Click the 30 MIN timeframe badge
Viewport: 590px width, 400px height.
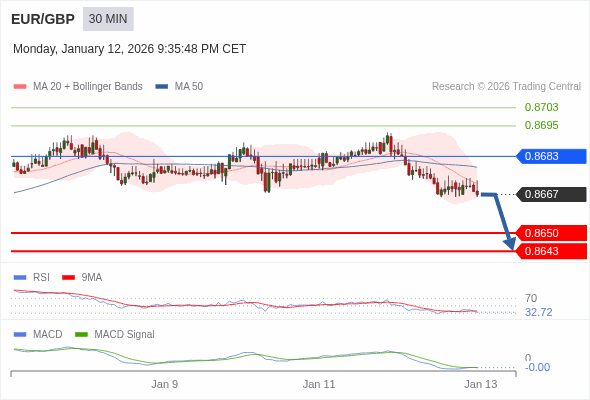(108, 19)
